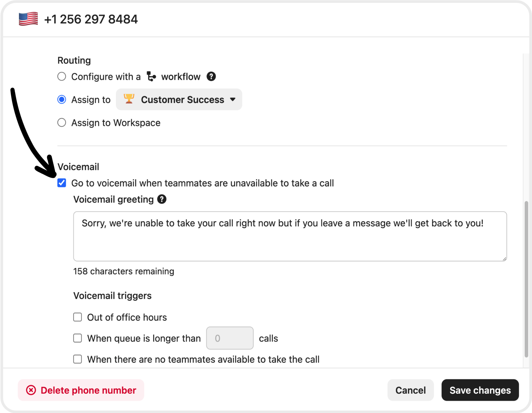
Task: Select the Configure with a workflow radio
Action: coord(62,76)
